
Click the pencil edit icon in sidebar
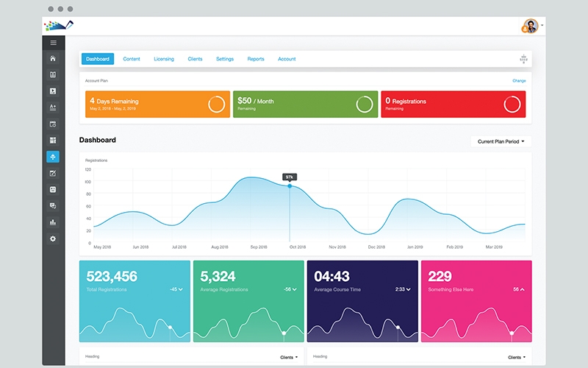53,174
